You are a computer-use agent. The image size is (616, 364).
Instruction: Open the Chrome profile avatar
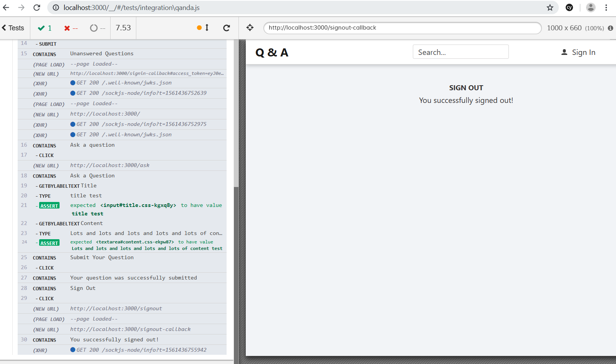(591, 8)
